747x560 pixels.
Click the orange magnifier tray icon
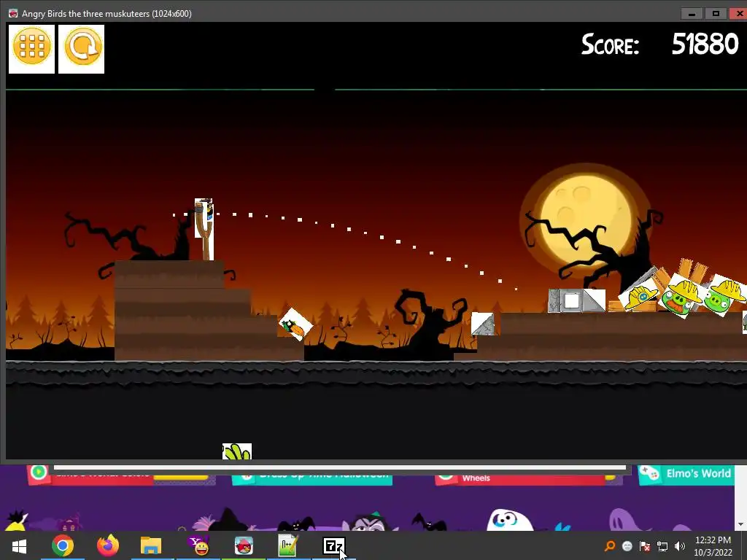coord(609,545)
